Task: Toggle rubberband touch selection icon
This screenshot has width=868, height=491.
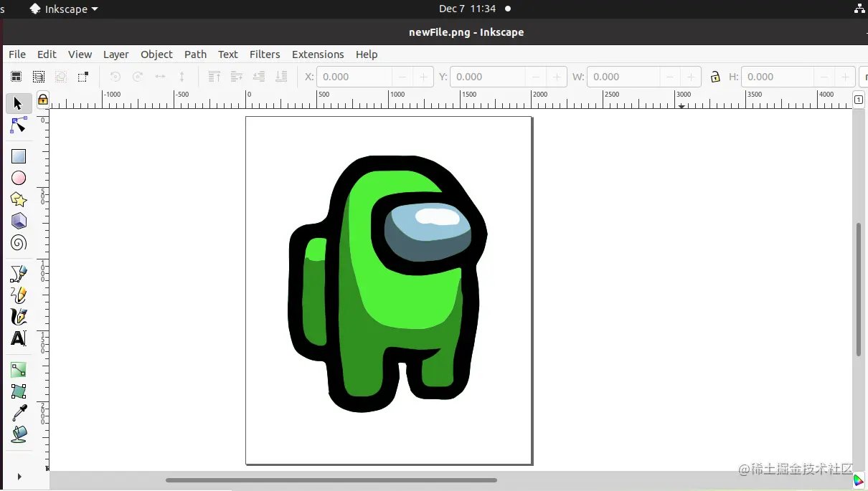Action: click(x=83, y=77)
